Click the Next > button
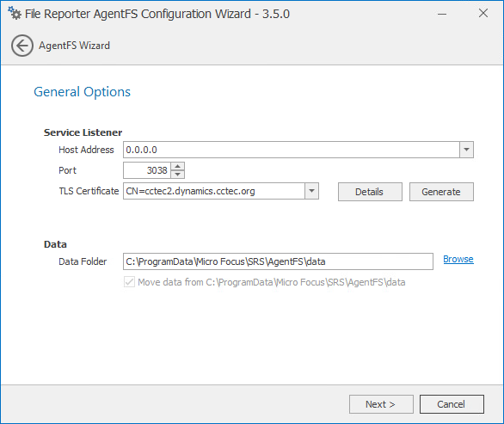This screenshot has width=504, height=424. click(381, 404)
